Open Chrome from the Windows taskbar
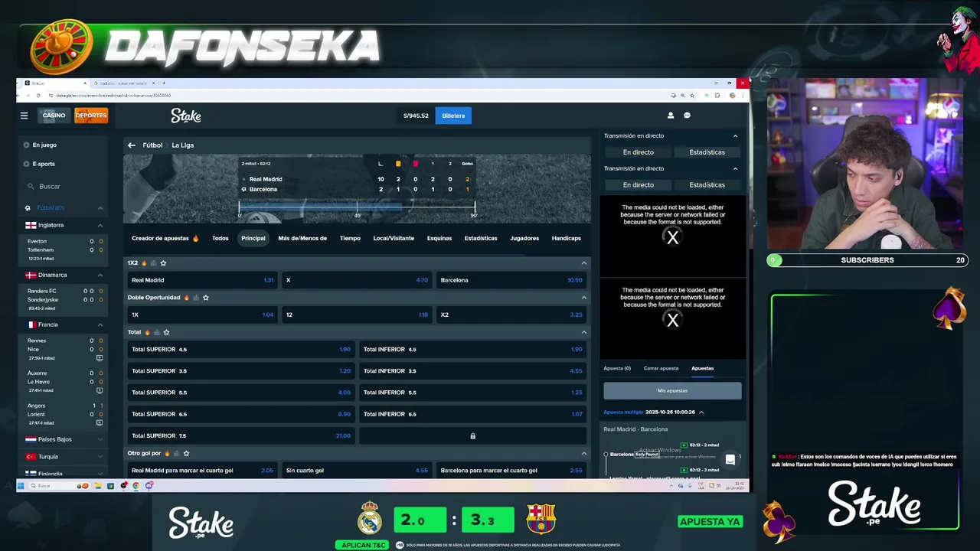The height and width of the screenshot is (551, 980). tap(136, 485)
